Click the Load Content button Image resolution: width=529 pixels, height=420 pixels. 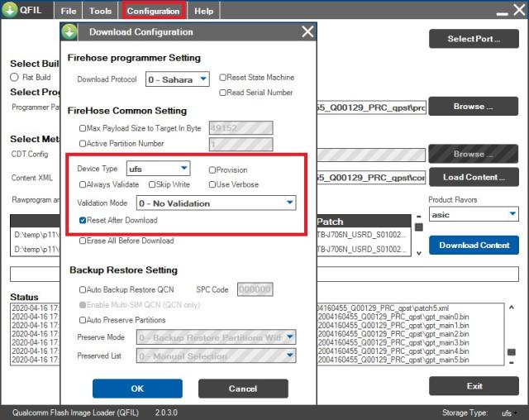click(474, 177)
